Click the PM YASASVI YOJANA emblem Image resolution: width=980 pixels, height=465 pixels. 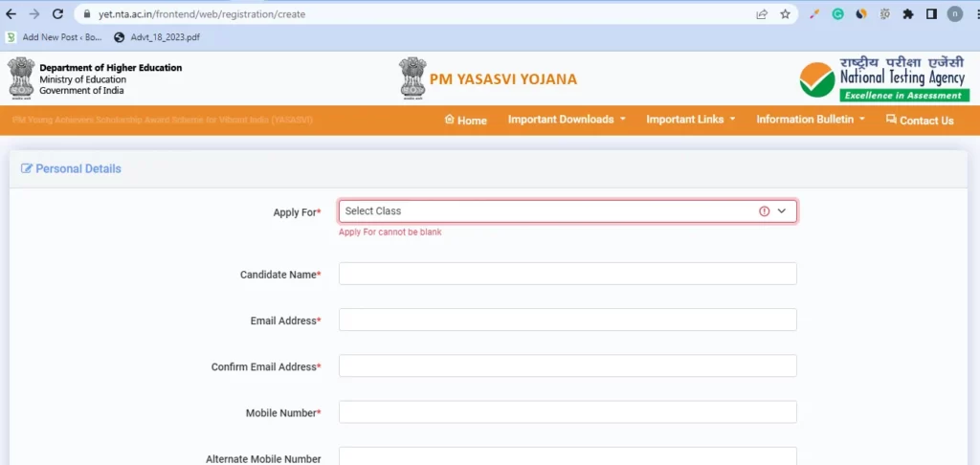click(x=412, y=78)
